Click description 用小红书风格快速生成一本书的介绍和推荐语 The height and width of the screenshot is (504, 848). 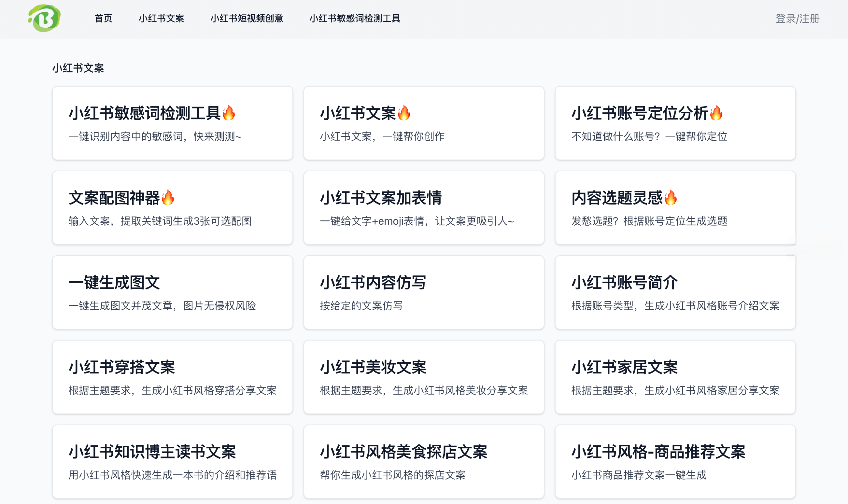tap(173, 474)
